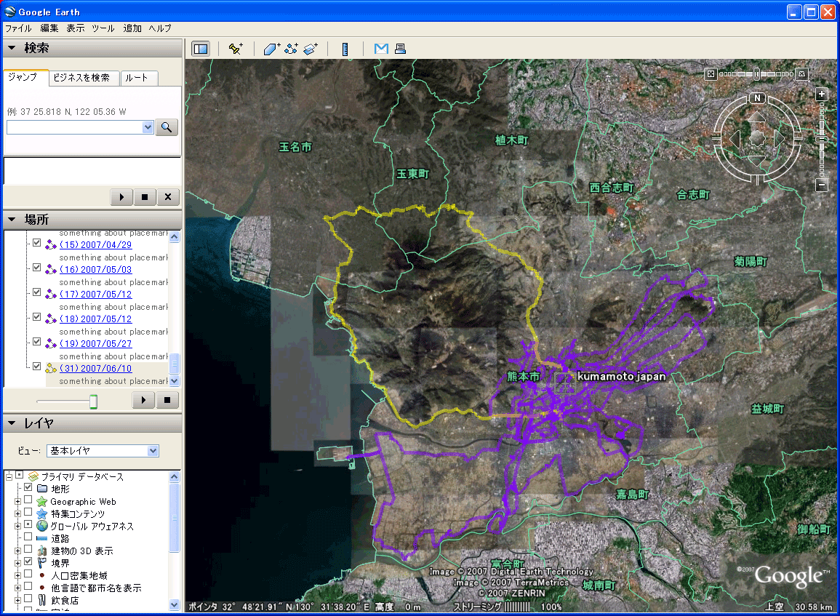Viewport: 840px width, 616px height.
Task: Click the tilt-down icon right of tilt slider
Action: (x=801, y=74)
